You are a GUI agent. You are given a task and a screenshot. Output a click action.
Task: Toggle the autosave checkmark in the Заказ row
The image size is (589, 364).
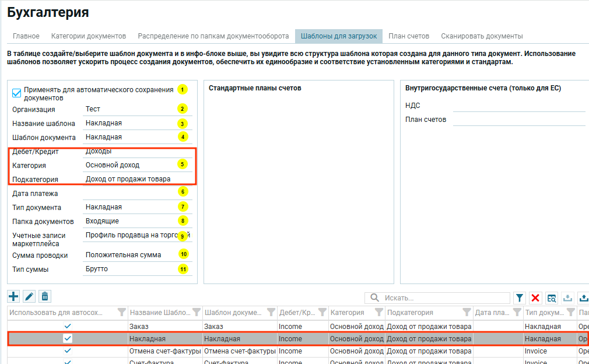coord(68,326)
